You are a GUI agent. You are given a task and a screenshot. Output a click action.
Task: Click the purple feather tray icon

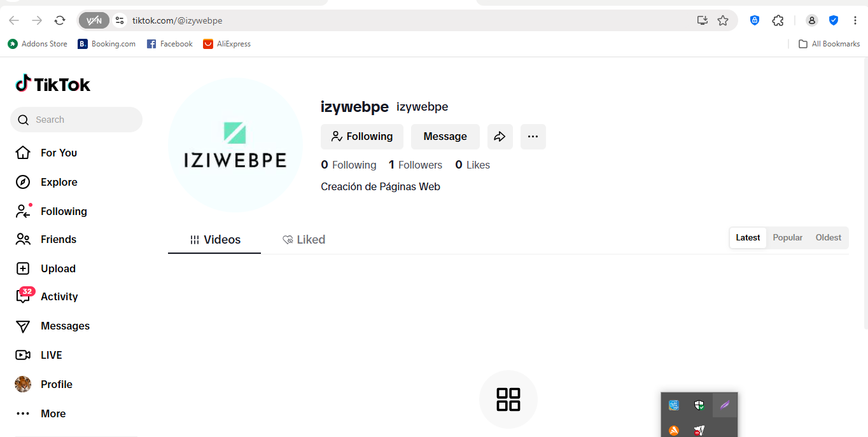[x=725, y=405]
